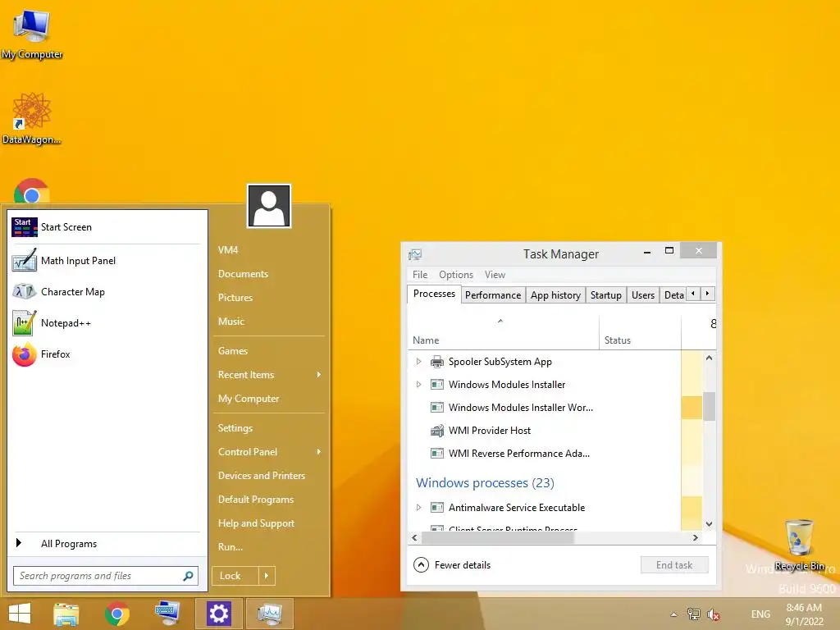Click the End task button

pos(674,565)
